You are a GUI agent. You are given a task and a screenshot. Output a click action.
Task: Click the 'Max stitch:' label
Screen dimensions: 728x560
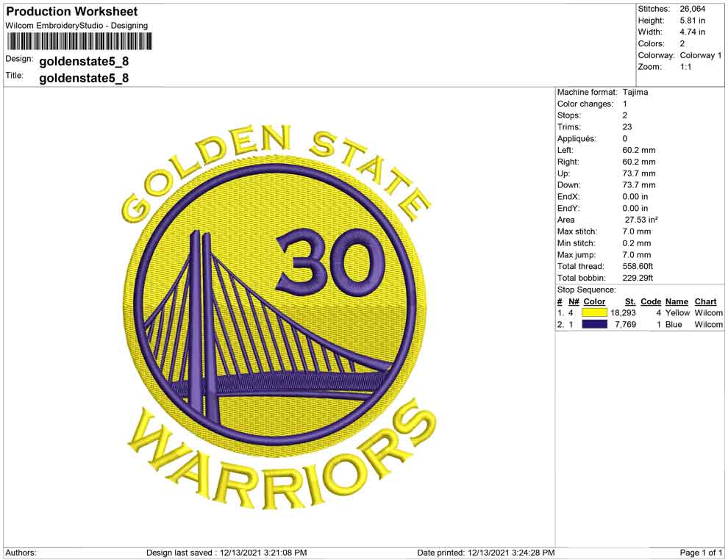tap(577, 231)
